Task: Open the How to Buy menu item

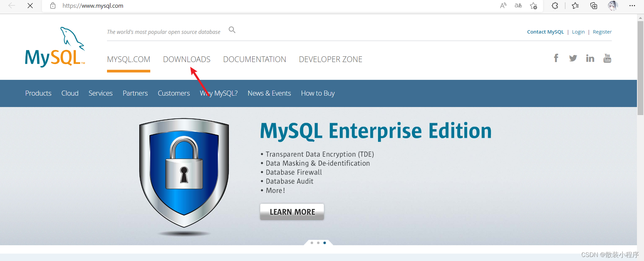Action: (x=318, y=93)
